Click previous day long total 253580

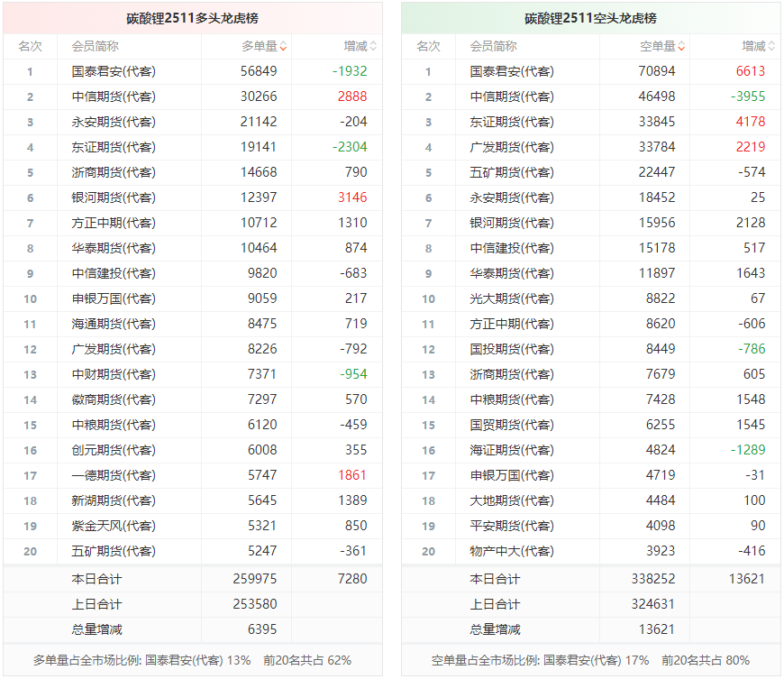click(x=255, y=604)
